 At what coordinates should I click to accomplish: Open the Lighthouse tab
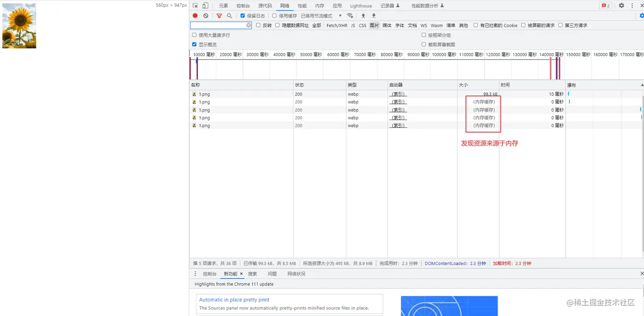(x=361, y=6)
